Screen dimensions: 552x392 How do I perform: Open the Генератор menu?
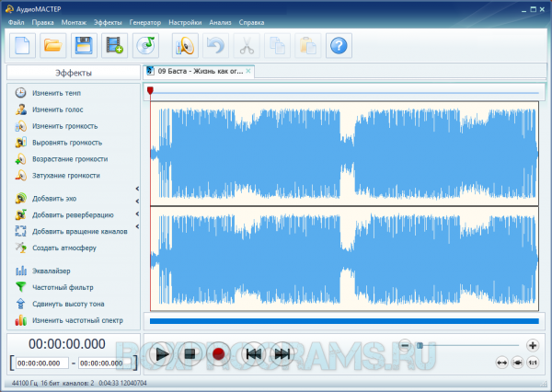(145, 22)
